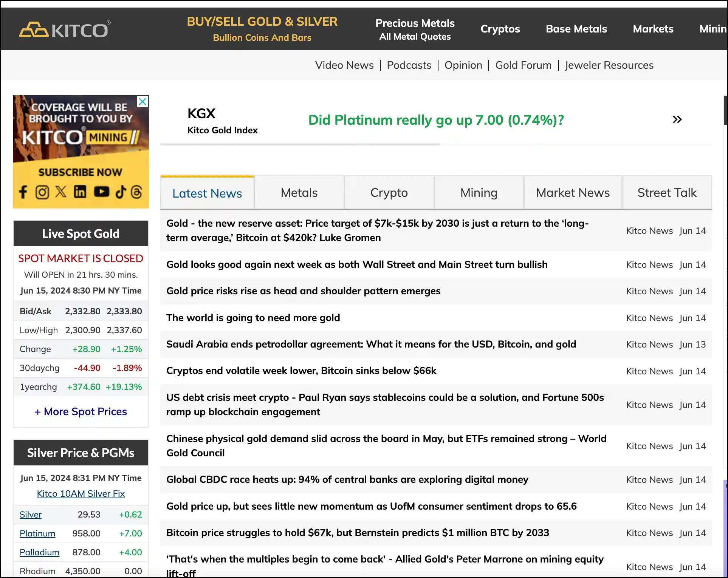Open Kitco 10AM Silver Fix link
Screen dimensions: 728x578
(x=81, y=494)
